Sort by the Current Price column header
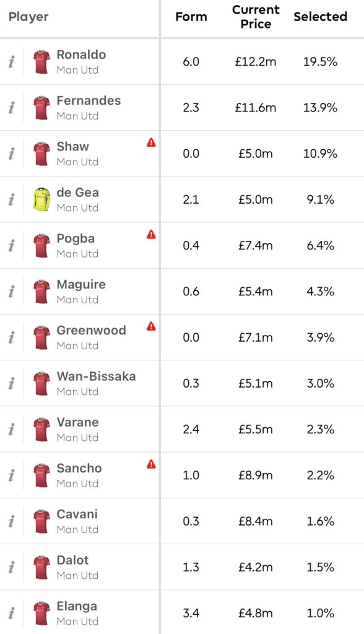 click(256, 17)
